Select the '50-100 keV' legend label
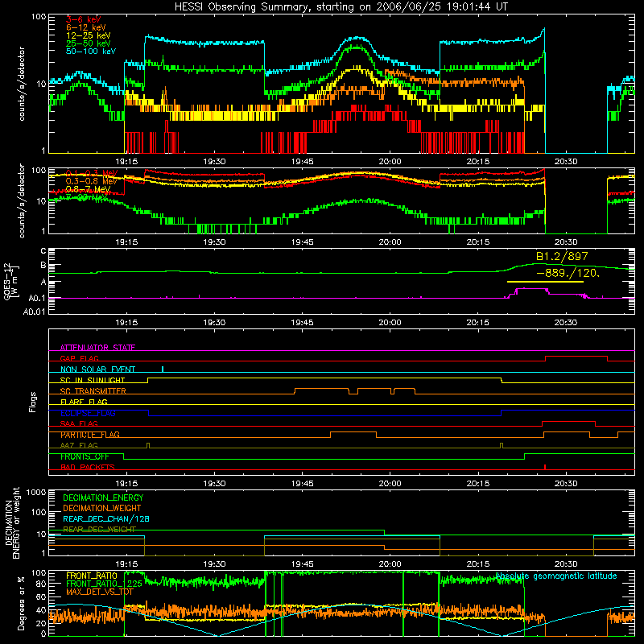Screen dimensions: 644x644 click(91, 52)
